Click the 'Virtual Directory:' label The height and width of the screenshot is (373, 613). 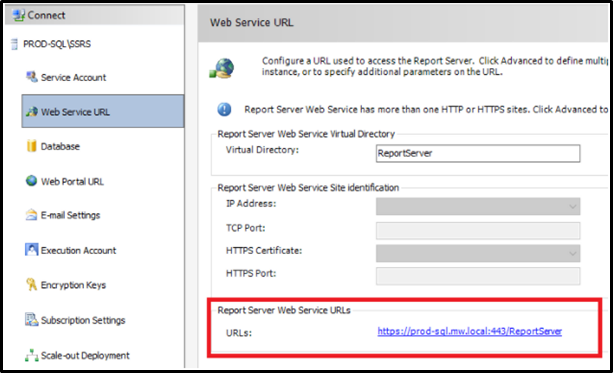[262, 150]
